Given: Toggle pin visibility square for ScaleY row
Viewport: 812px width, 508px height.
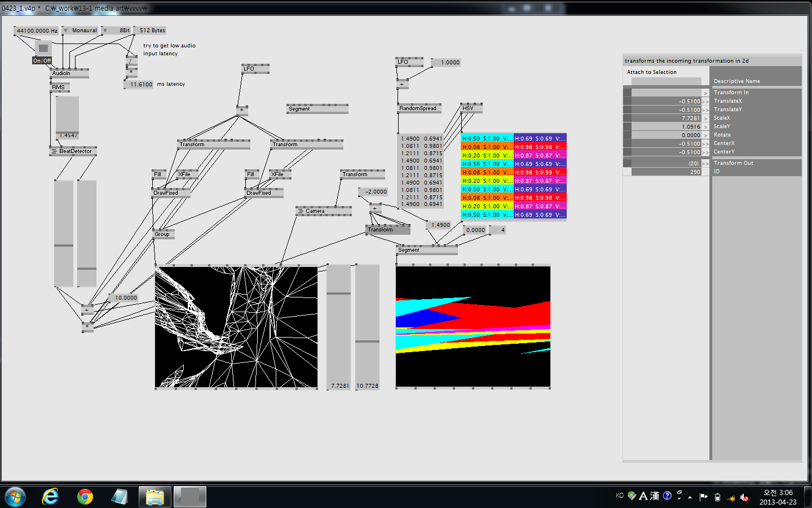Looking at the screenshot, I should click(627, 126).
